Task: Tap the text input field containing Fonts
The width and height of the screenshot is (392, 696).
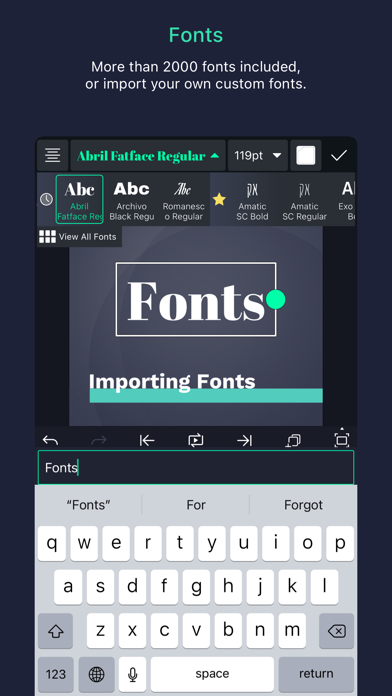Action: coord(196,467)
